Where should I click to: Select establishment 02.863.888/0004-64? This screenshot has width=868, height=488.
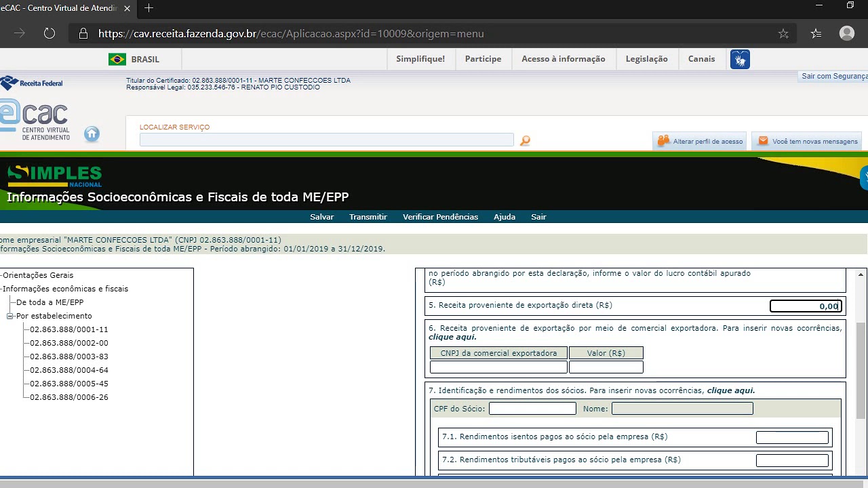coord(69,370)
